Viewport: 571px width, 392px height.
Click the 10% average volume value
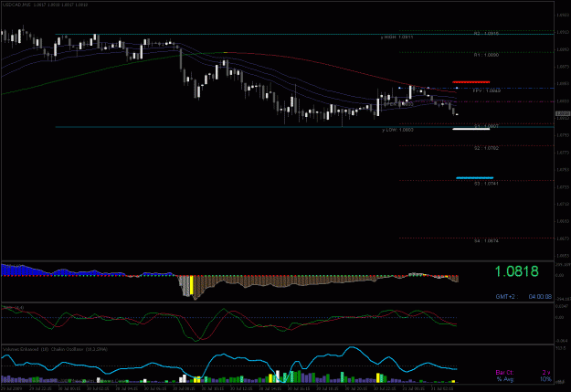coord(545,379)
